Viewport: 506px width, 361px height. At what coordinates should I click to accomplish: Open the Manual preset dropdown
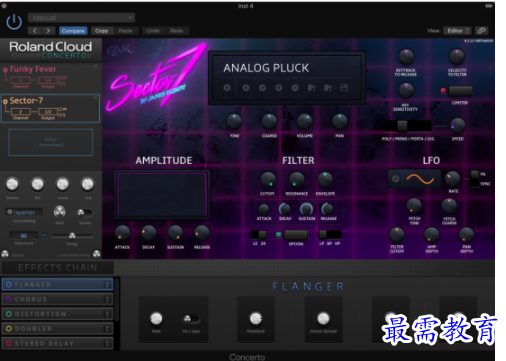pyautogui.click(x=81, y=17)
